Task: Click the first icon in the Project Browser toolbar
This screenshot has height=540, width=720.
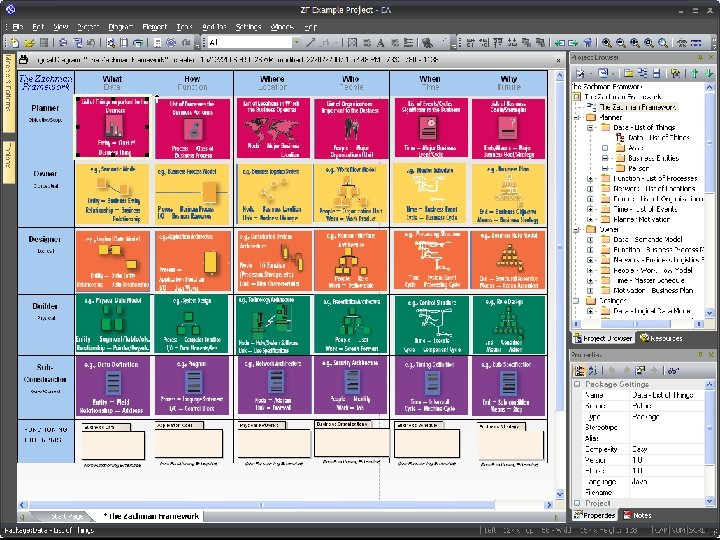Action: click(578, 74)
